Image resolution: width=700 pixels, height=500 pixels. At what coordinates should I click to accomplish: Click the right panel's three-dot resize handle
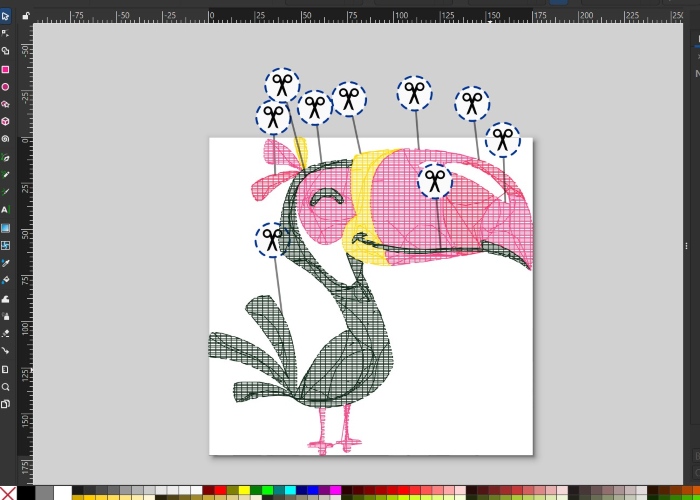(x=686, y=246)
